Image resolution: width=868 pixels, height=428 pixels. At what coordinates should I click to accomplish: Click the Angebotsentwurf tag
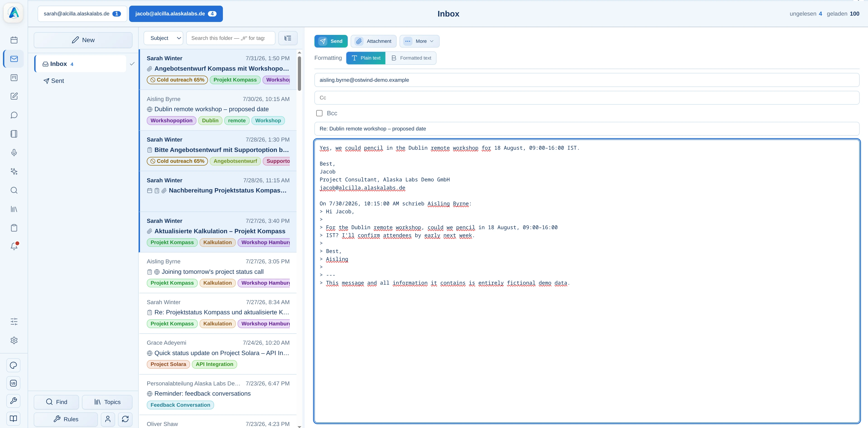[x=235, y=161]
